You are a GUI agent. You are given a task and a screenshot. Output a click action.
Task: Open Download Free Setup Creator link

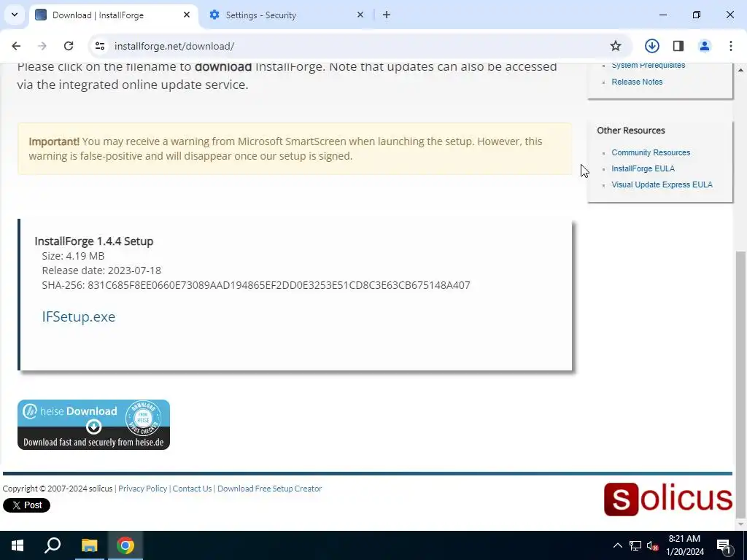pos(270,489)
